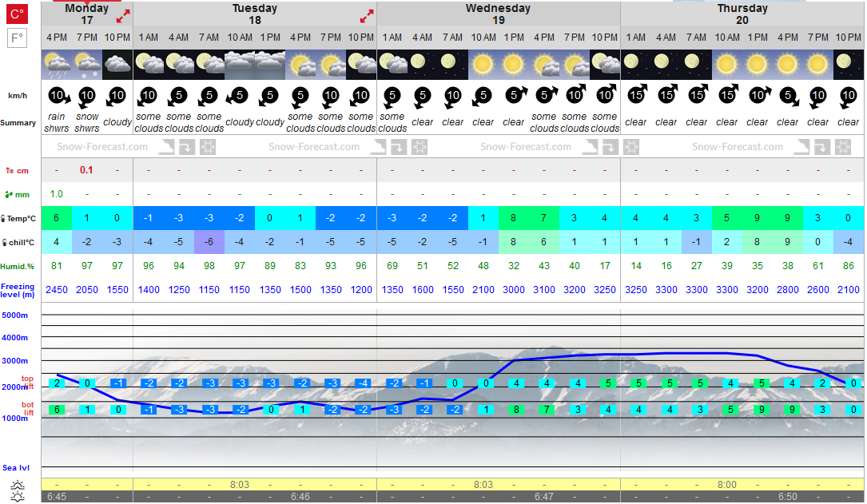Click Thursday 10 PM humidity value 86
Screen dimensions: 867x504
pyautogui.click(x=848, y=266)
